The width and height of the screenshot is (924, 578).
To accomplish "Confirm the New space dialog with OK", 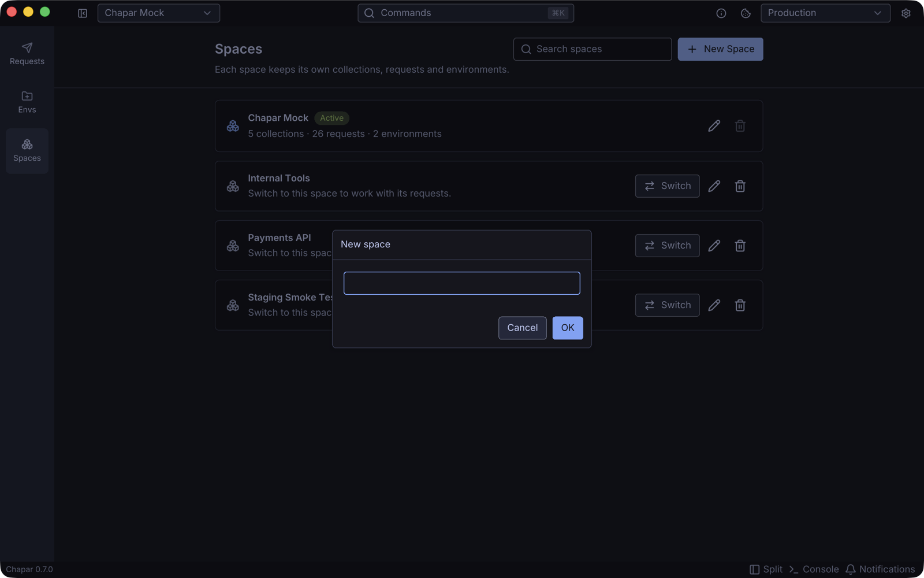I will click(x=568, y=328).
